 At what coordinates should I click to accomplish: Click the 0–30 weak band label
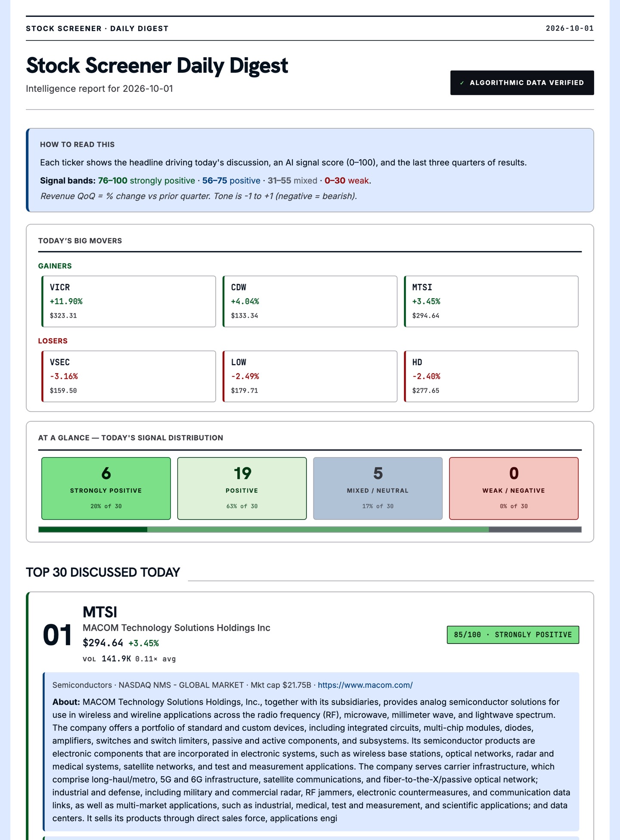pyautogui.click(x=347, y=180)
